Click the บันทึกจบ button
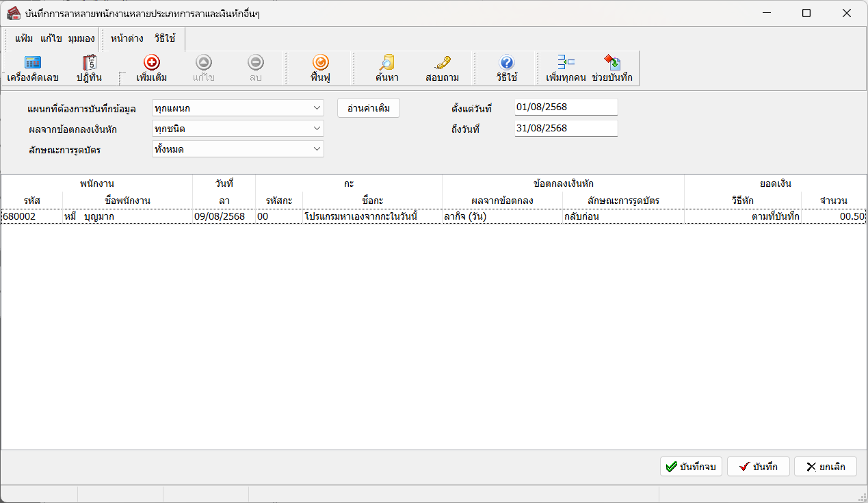The height and width of the screenshot is (503, 868). (691, 467)
